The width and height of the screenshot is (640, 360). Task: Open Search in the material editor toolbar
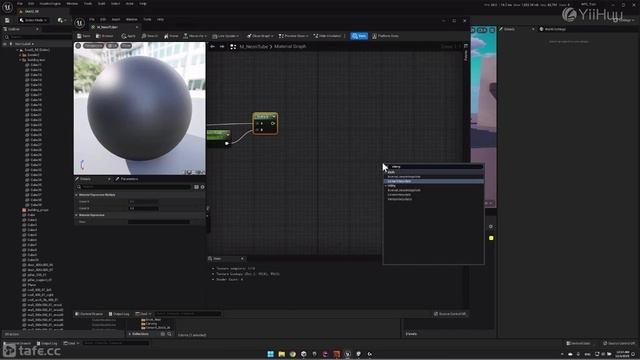pyautogui.click(x=150, y=36)
